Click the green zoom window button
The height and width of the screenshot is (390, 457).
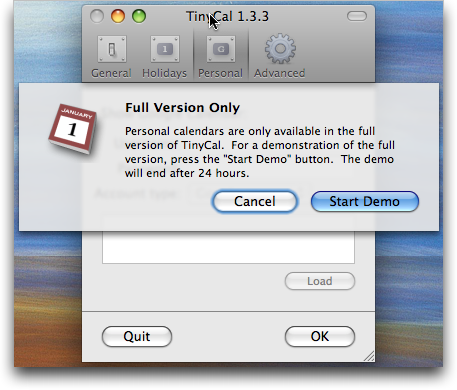tap(139, 16)
